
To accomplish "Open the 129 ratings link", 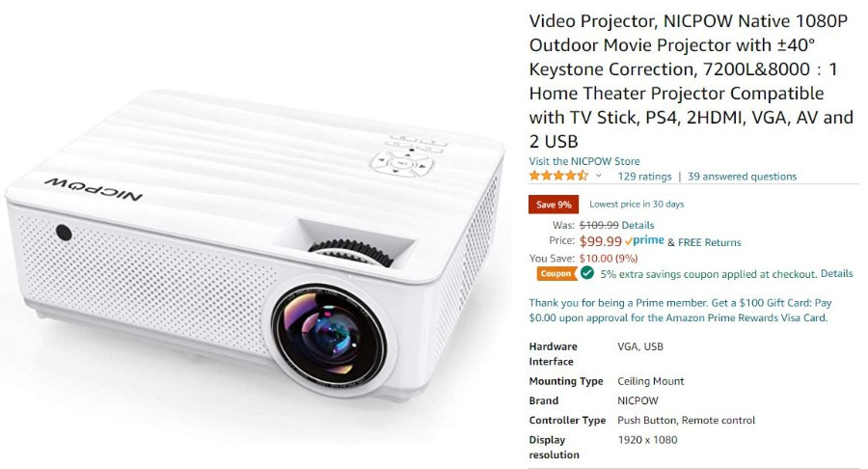I will (644, 176).
